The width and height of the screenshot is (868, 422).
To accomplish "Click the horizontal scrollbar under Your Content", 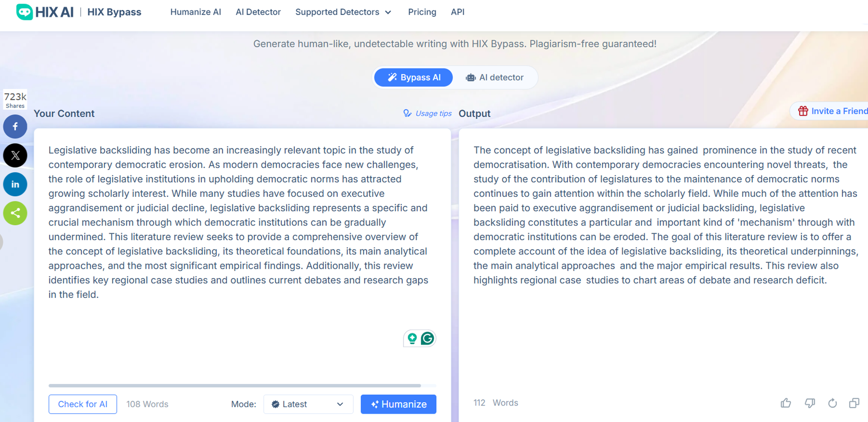I will coord(235,386).
